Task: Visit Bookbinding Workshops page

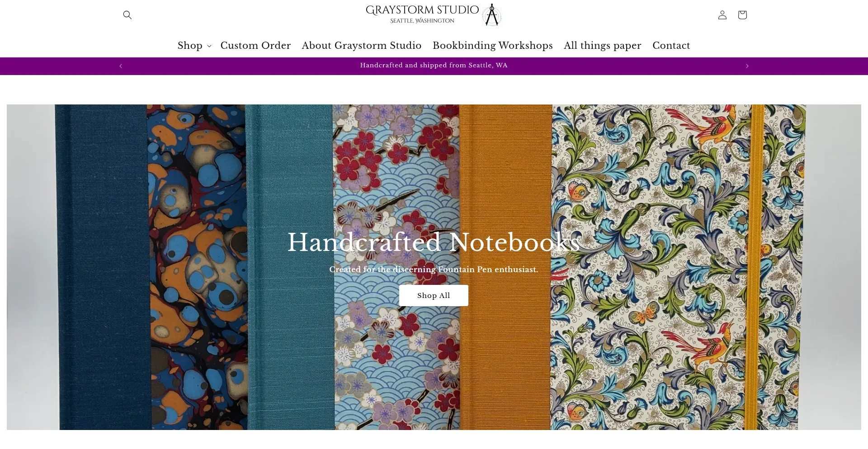Action: [493, 46]
